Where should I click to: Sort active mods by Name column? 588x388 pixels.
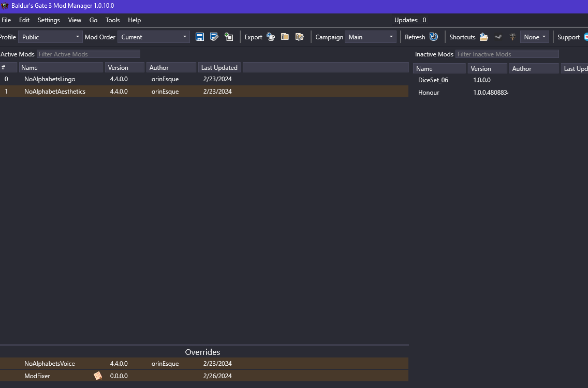point(61,67)
